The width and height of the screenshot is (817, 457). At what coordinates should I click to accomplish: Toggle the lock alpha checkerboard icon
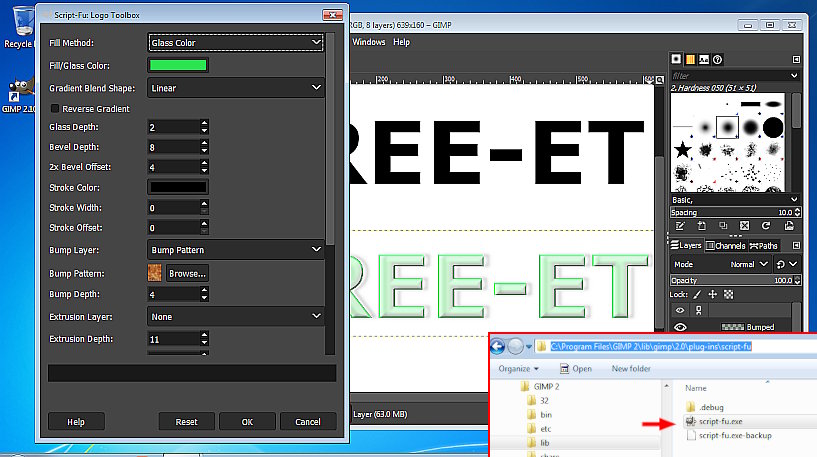tap(728, 295)
